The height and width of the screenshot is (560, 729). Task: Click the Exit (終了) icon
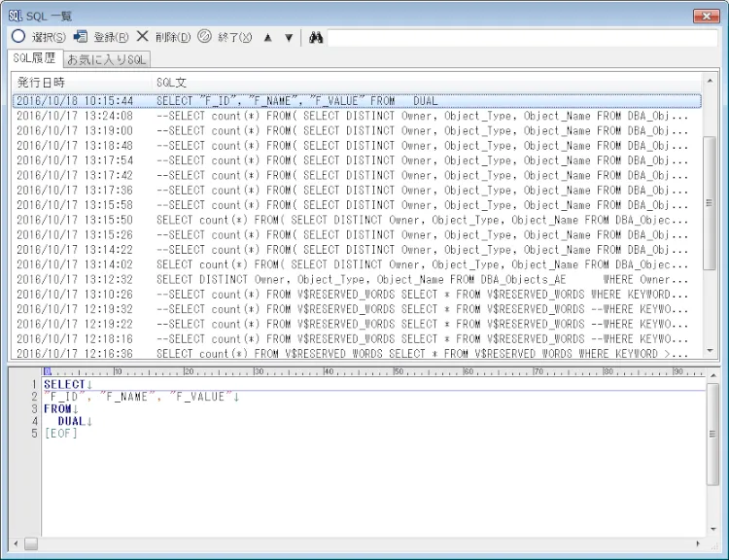pyautogui.click(x=204, y=36)
